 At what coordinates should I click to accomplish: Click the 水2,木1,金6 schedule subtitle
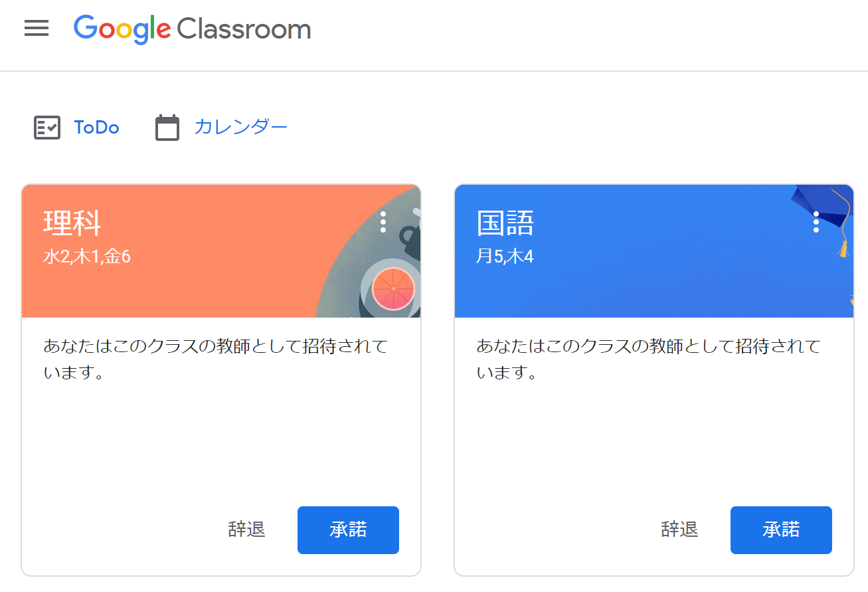(x=87, y=256)
